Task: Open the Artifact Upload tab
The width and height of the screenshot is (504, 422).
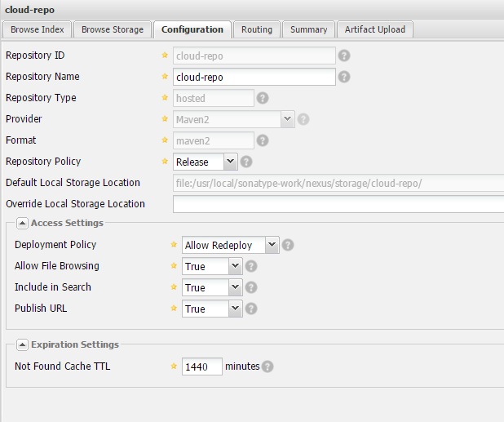Action: (374, 29)
